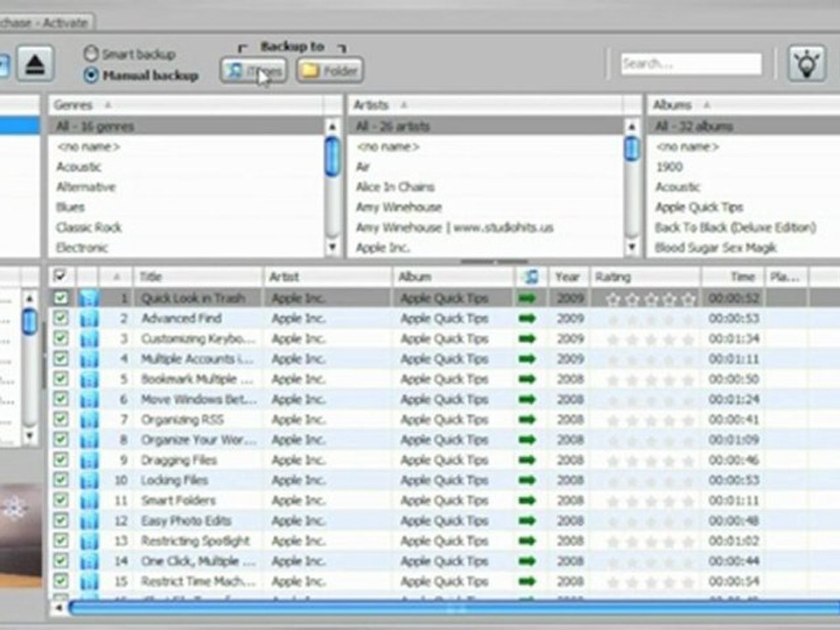Click the media icon for Advanced Find row
This screenshot has height=630, width=840.
click(x=89, y=318)
